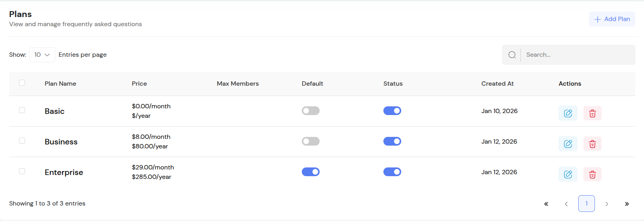Disable the Business plan status toggle
Screen dimensions: 644x221
click(x=392, y=141)
